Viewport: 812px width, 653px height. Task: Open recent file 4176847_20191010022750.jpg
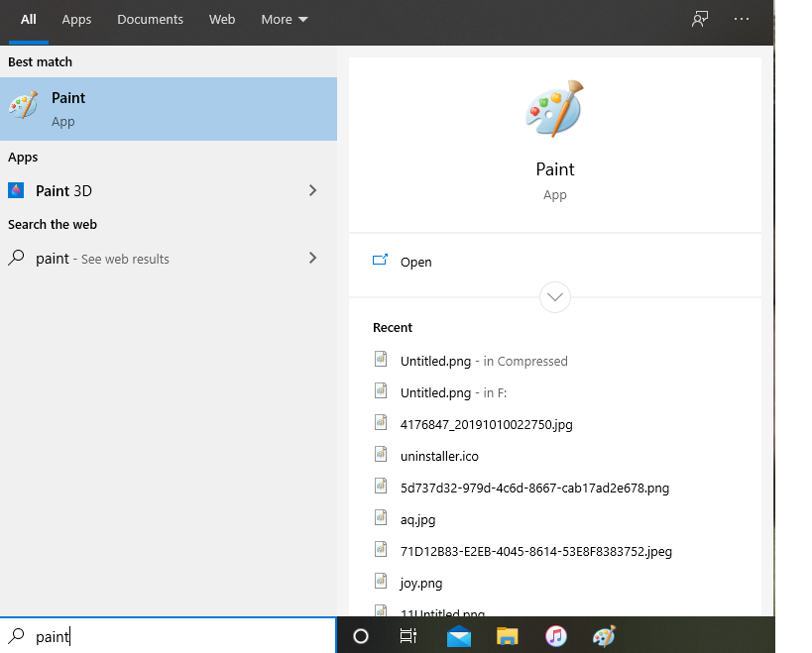486,425
